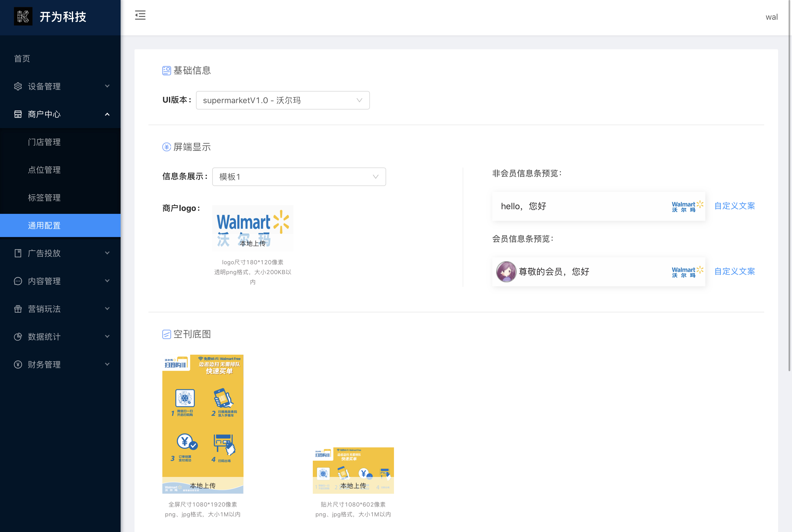Expand the 财务管理 menu chevron

click(107, 365)
